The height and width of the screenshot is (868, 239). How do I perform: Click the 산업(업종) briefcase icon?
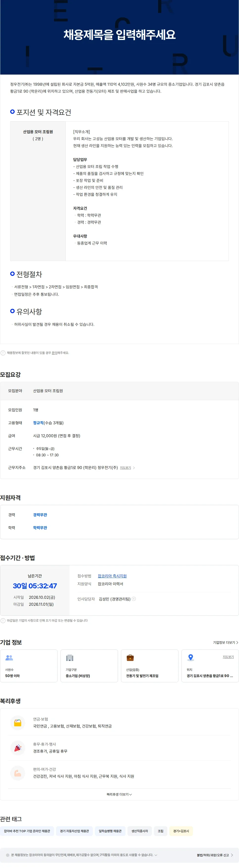(130, 657)
